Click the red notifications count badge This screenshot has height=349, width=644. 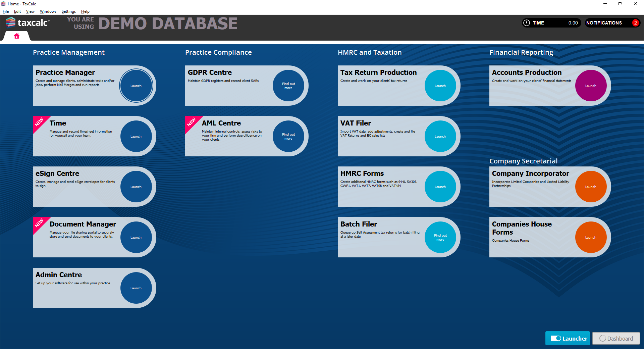(x=635, y=23)
